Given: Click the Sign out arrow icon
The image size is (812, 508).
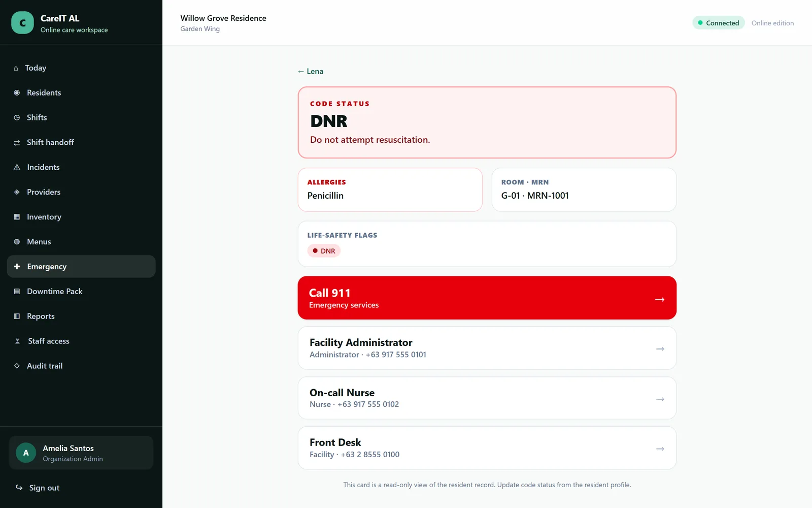Looking at the screenshot, I should (x=19, y=488).
